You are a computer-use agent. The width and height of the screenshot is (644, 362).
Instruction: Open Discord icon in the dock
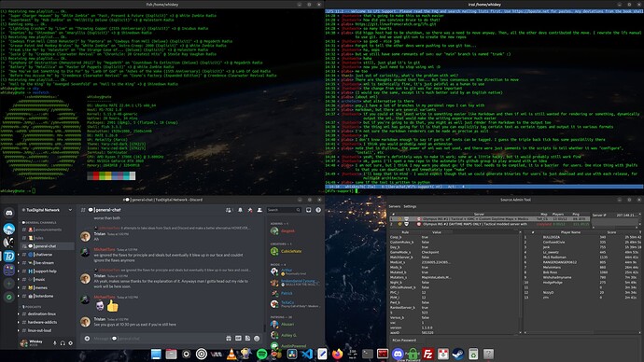[x=398, y=354]
